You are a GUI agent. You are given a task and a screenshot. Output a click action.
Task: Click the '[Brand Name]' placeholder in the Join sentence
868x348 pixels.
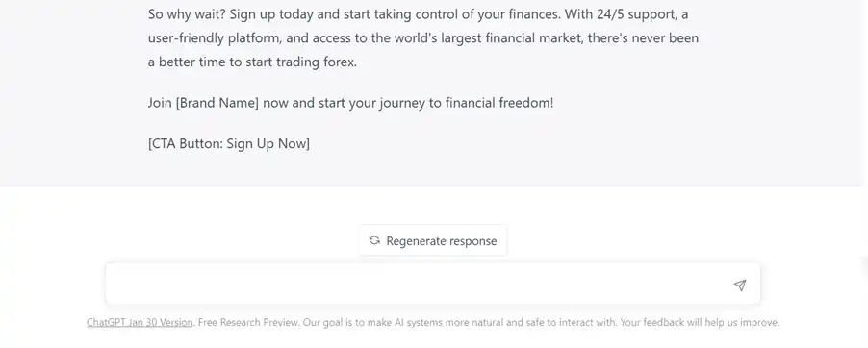(x=217, y=103)
